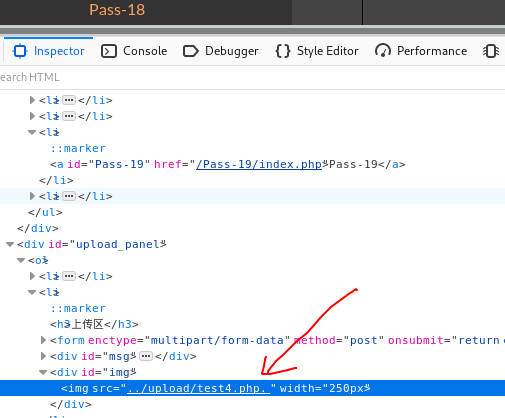This screenshot has height=418, width=505.
Task: Click the Performance gauge icon
Action: pyautogui.click(x=383, y=51)
